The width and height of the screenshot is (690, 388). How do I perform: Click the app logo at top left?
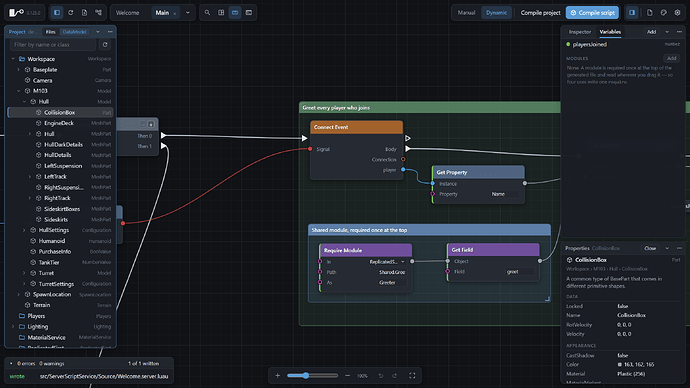tap(16, 13)
